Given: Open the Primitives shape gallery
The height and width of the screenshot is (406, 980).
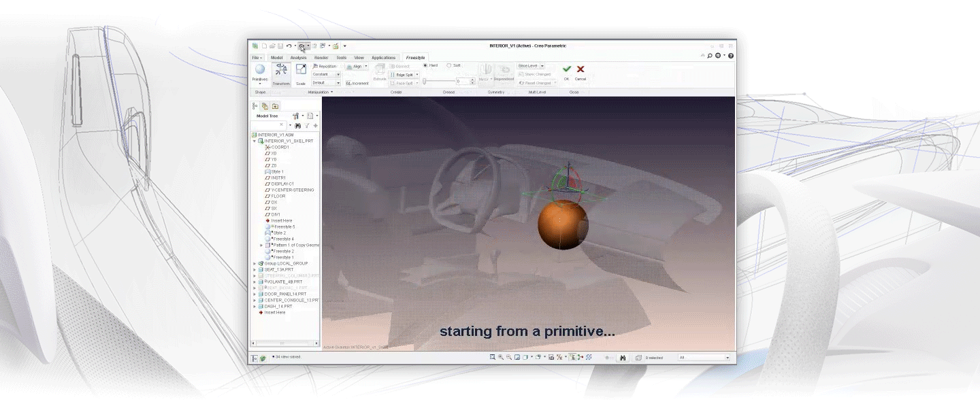Looking at the screenshot, I should pyautogui.click(x=260, y=74).
